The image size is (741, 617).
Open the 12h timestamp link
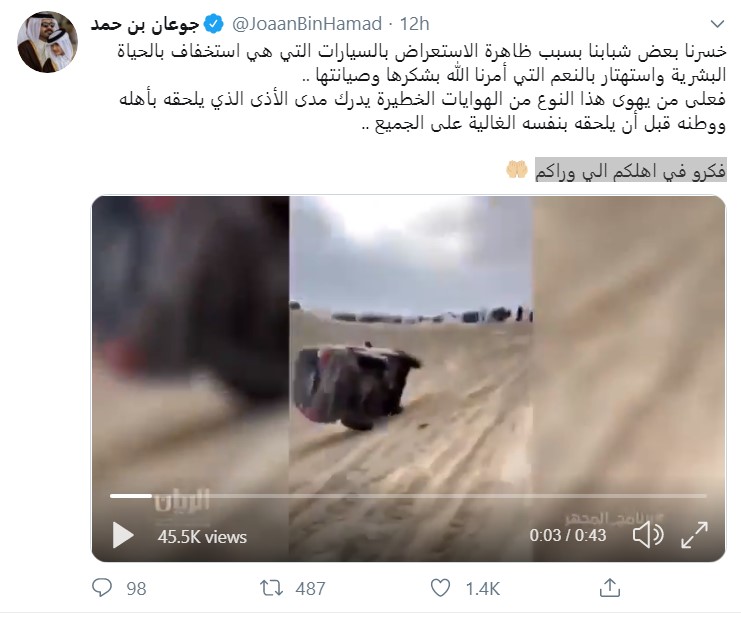[x=414, y=24]
